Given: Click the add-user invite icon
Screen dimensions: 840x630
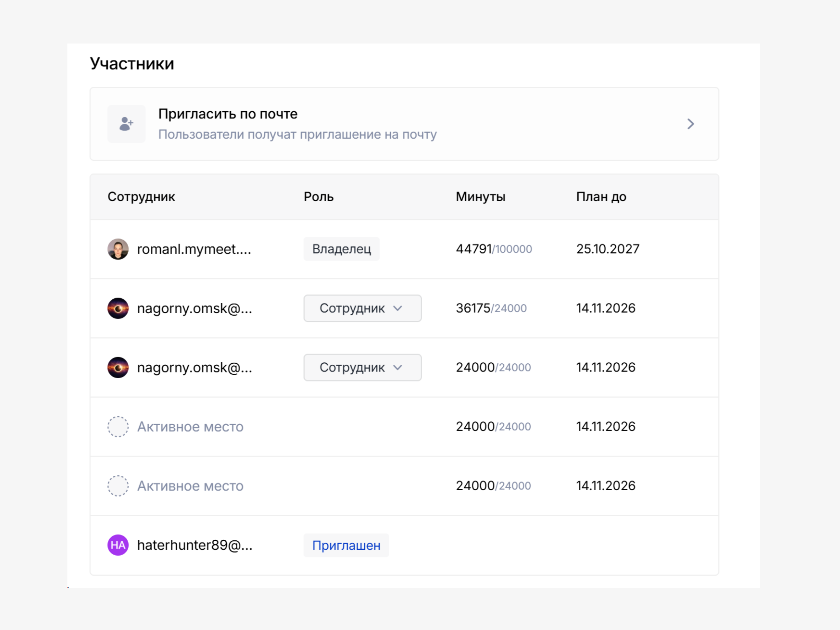Looking at the screenshot, I should pyautogui.click(x=126, y=124).
